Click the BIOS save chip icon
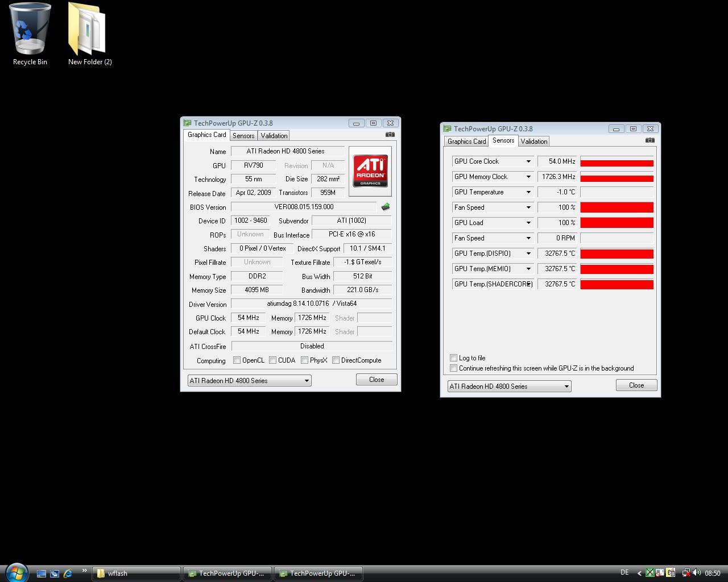Image resolution: width=728 pixels, height=582 pixels. pos(386,207)
